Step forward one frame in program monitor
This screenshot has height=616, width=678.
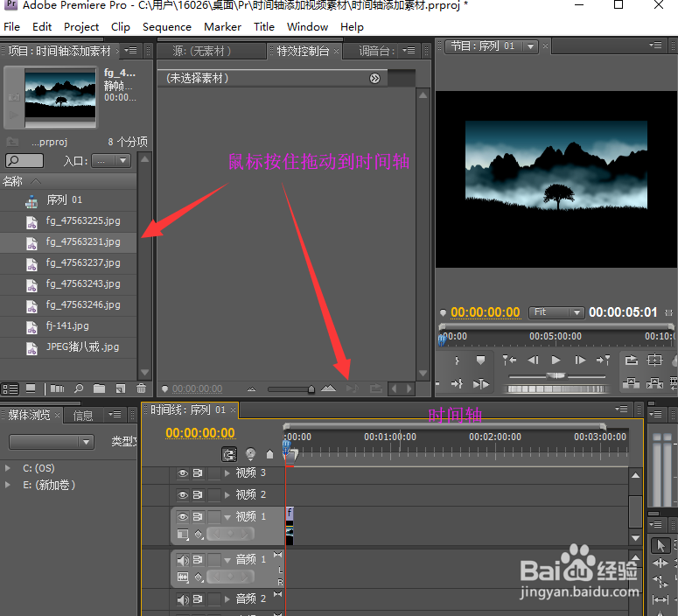pos(580,360)
